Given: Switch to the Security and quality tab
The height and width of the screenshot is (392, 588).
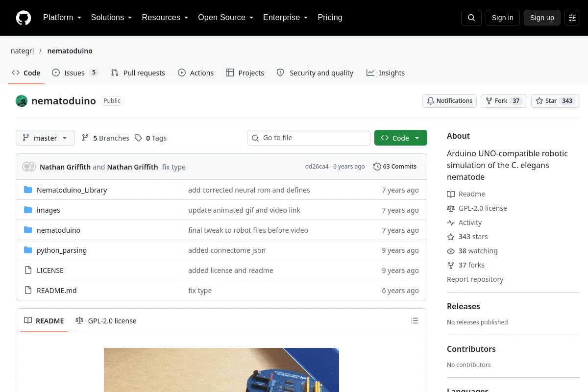Looking at the screenshot, I should (x=315, y=73).
